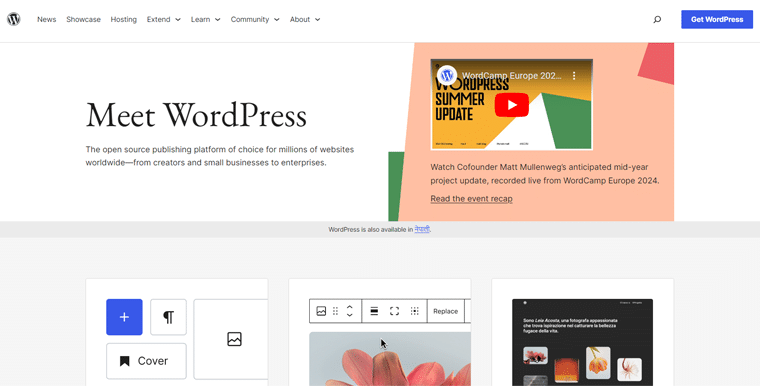Click the drag handle dots in toolbar
This screenshot has width=760, height=386.
coord(335,311)
